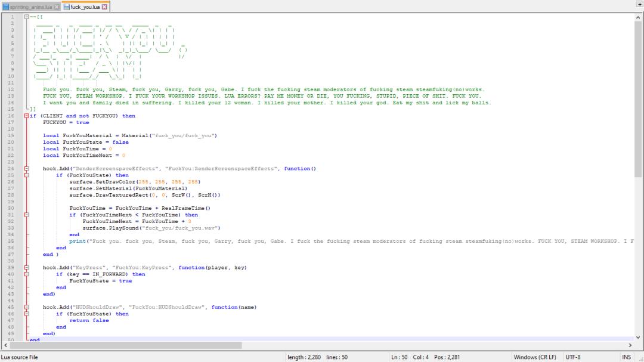
Task: Toggle INS insert mode in status bar
Action: (x=626, y=357)
